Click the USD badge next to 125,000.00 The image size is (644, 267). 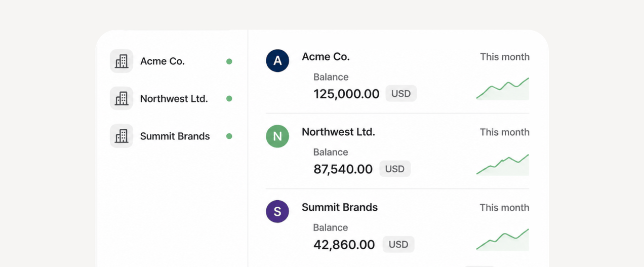pyautogui.click(x=401, y=94)
